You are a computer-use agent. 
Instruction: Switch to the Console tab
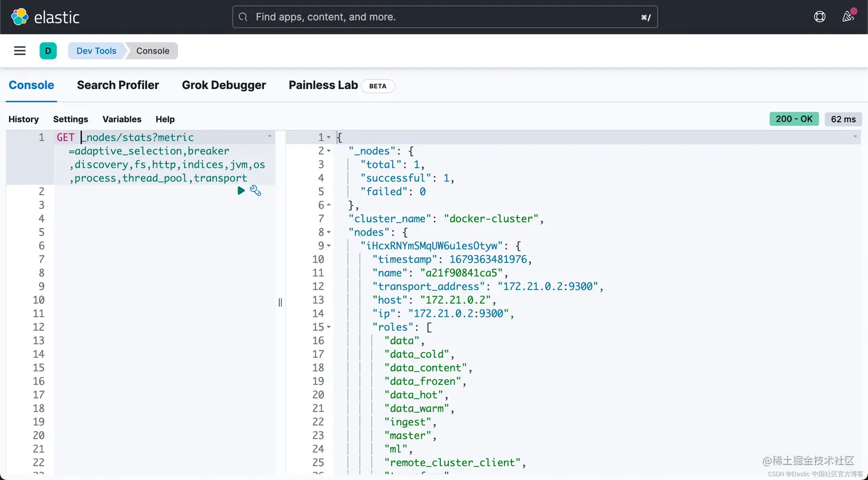pos(32,85)
